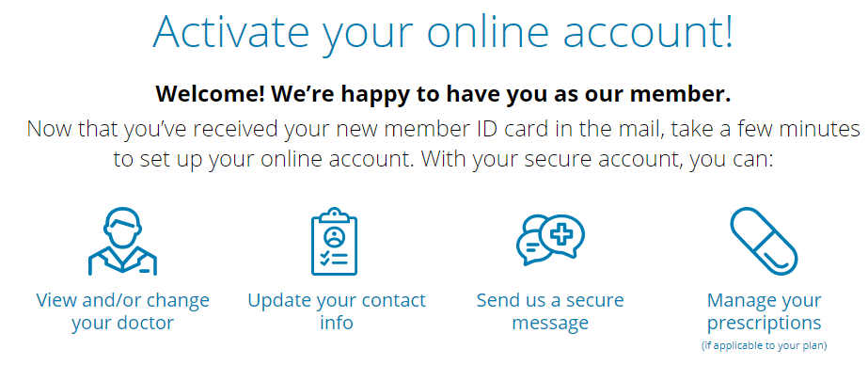The image size is (868, 365).
Task: Click the checklist marks on the clipboard icon
Action: (x=335, y=259)
